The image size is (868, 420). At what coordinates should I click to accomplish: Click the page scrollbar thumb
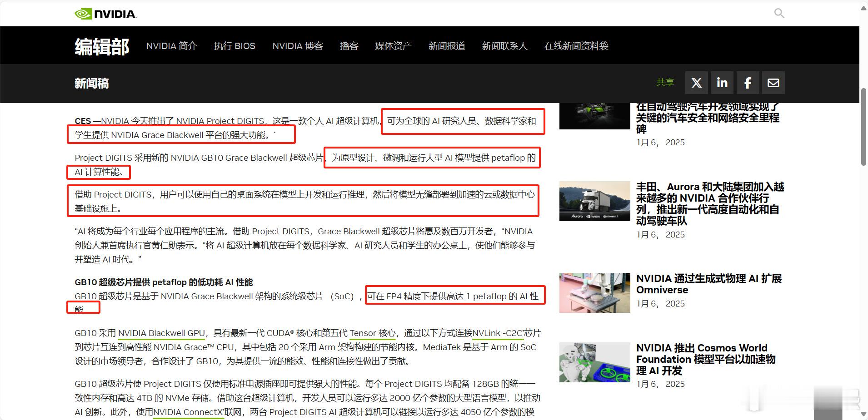(863, 127)
